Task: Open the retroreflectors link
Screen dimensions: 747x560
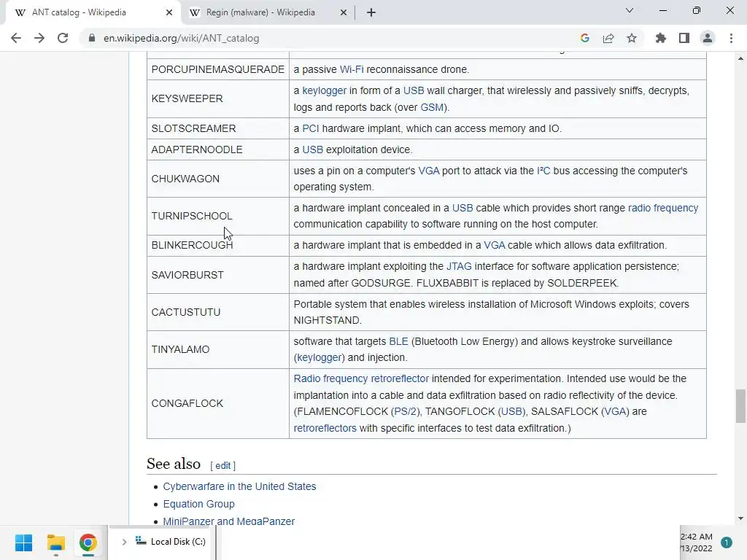Action: click(325, 428)
